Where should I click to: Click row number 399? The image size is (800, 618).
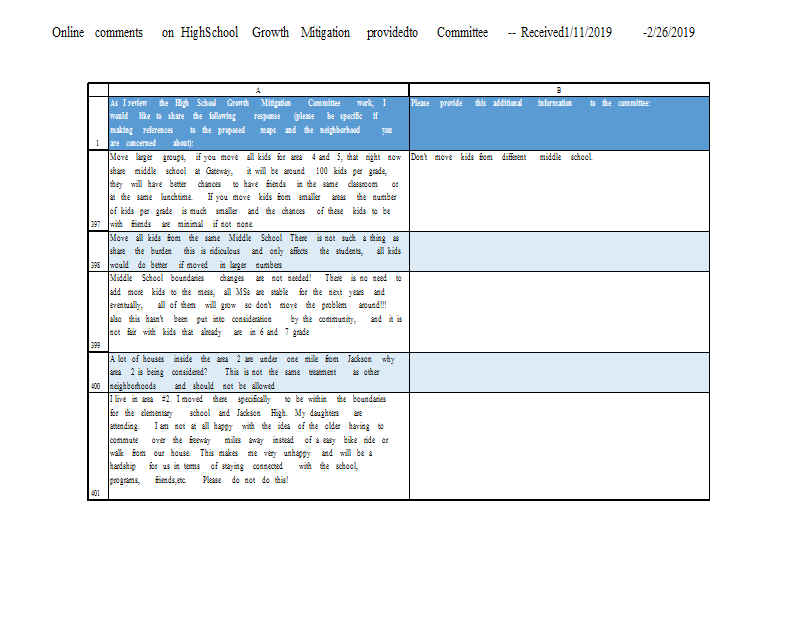pos(98,312)
